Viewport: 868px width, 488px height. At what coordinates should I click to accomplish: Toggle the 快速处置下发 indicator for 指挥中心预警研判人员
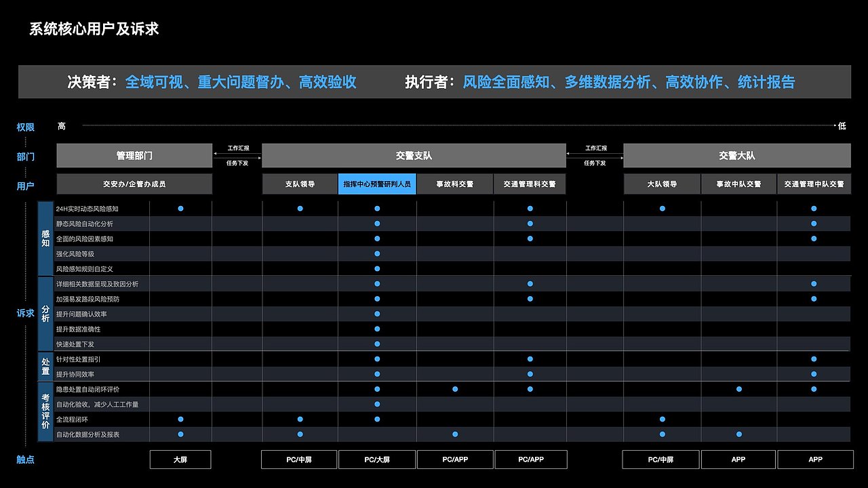pos(377,344)
